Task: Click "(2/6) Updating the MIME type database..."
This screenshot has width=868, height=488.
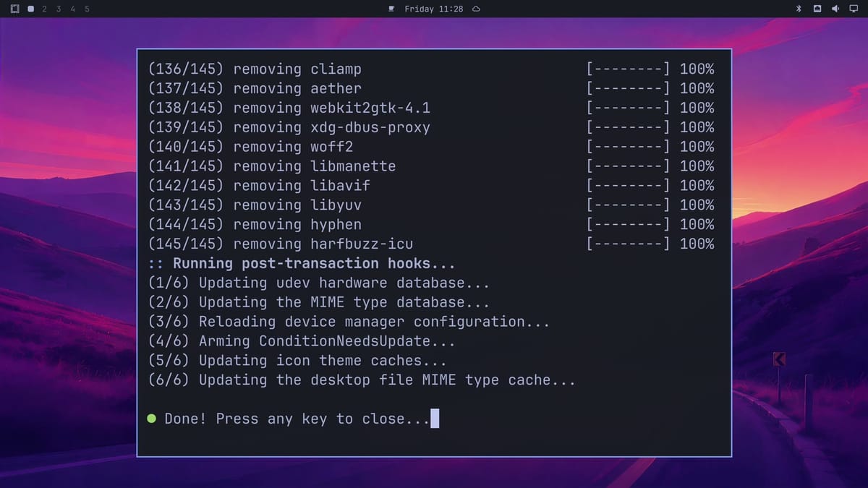Action: point(319,302)
